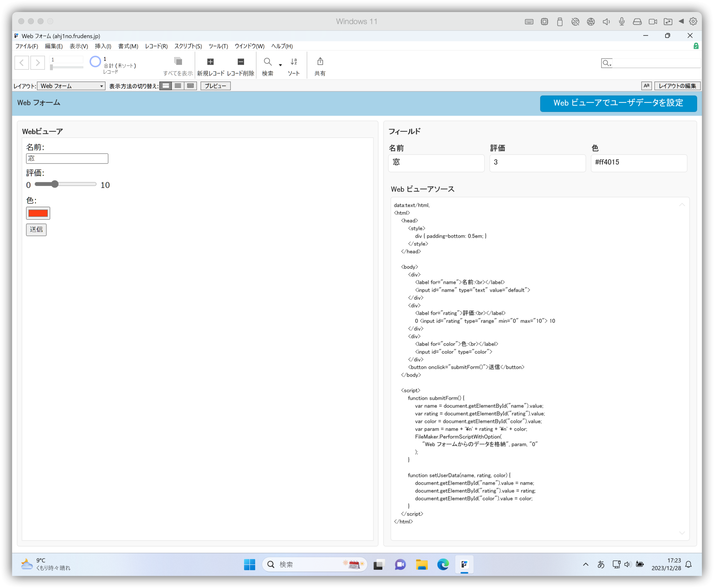The height and width of the screenshot is (588, 714).
Task: Click Web ビューアでユーザデータを設定 button
Action: (x=618, y=103)
